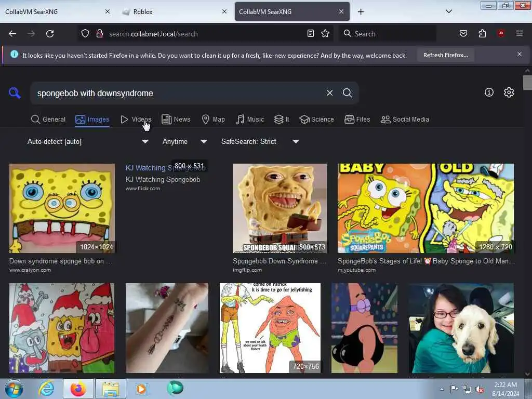Click the padlock site security icon
This screenshot has width=532, height=399.
click(x=100, y=34)
